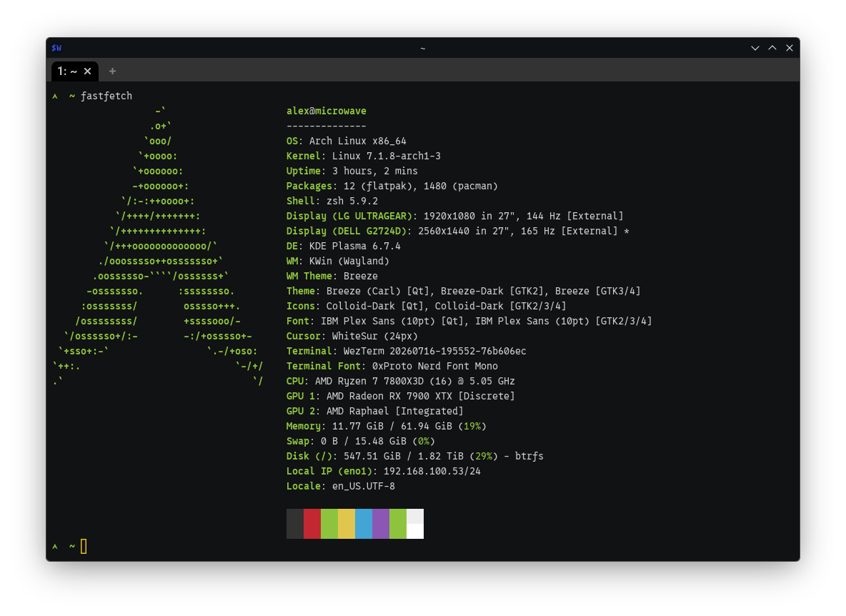Screen dimensions: 846x616
Task: Click the yellow color block
Action: point(347,524)
